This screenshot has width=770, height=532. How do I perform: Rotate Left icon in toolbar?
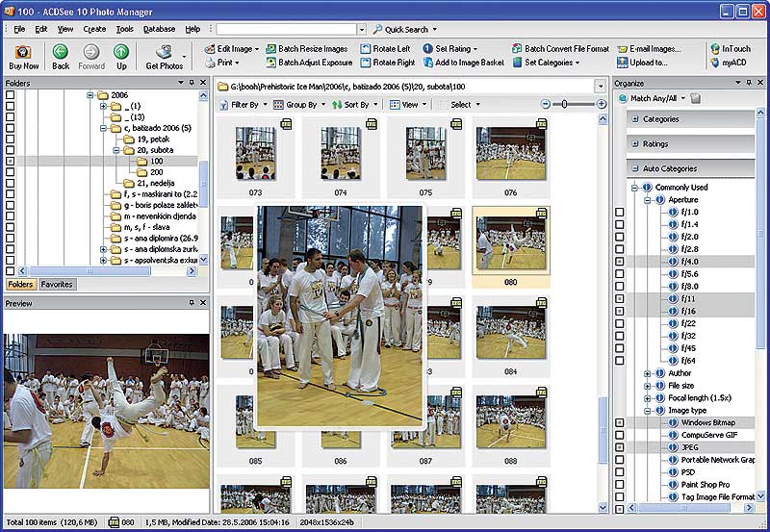366,49
